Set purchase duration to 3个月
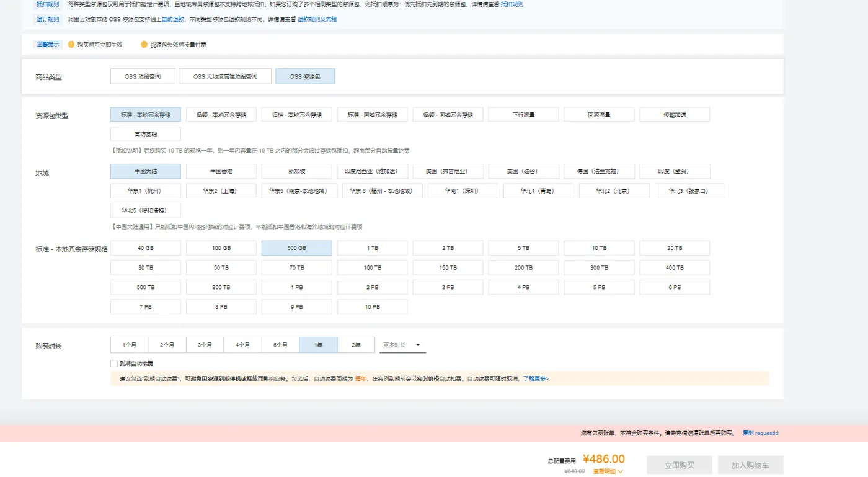The height and width of the screenshot is (477, 868). click(x=205, y=345)
